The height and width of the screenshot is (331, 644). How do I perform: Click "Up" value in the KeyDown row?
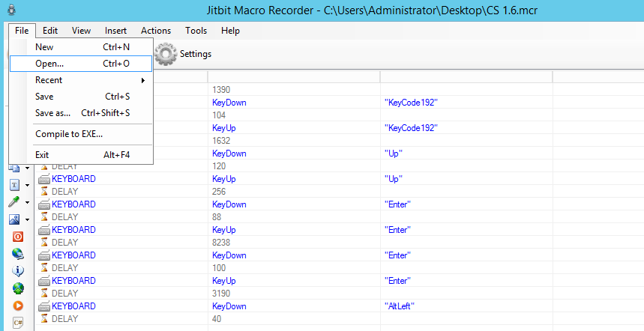tap(394, 154)
